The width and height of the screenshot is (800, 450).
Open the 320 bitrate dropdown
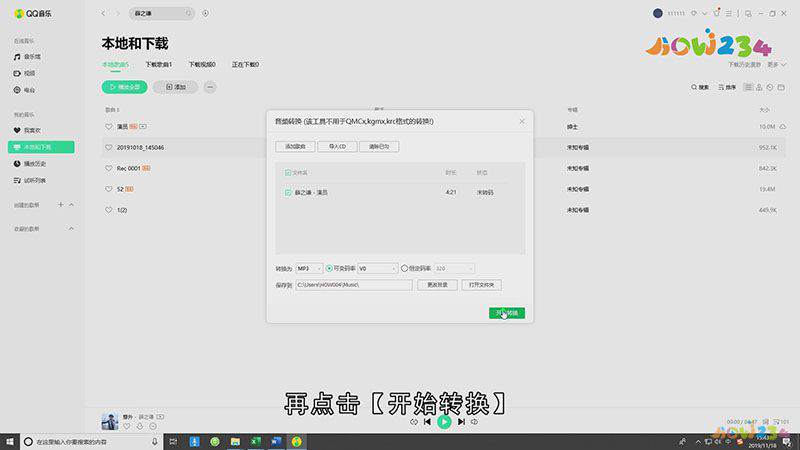454,268
